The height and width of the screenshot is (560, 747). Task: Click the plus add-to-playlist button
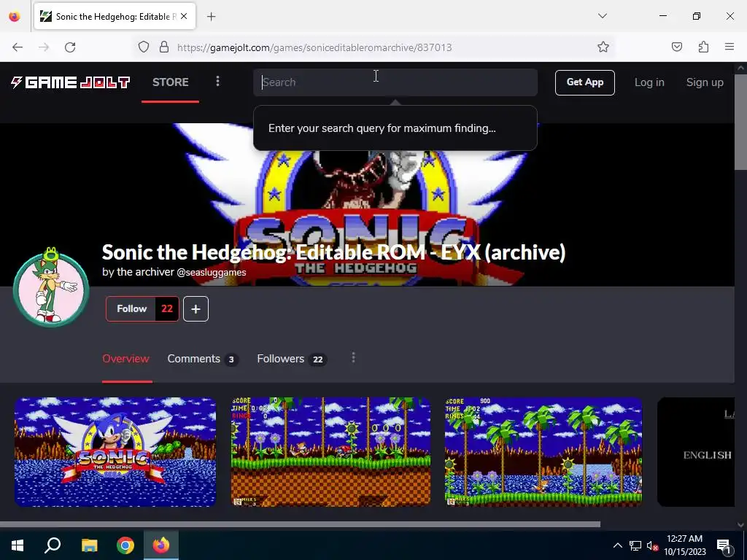tap(196, 309)
